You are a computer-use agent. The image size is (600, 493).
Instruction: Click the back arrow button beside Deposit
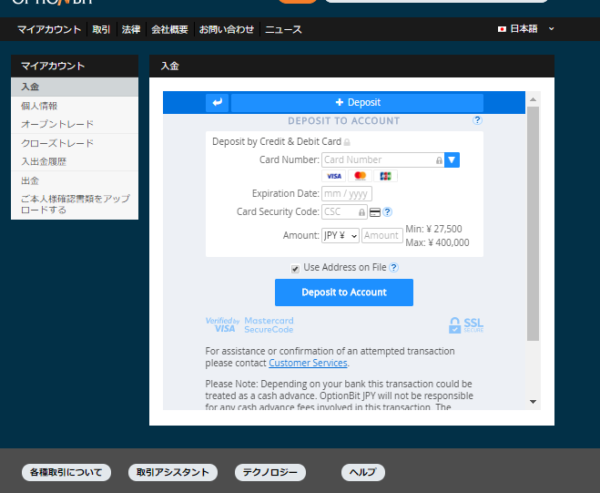(217, 102)
